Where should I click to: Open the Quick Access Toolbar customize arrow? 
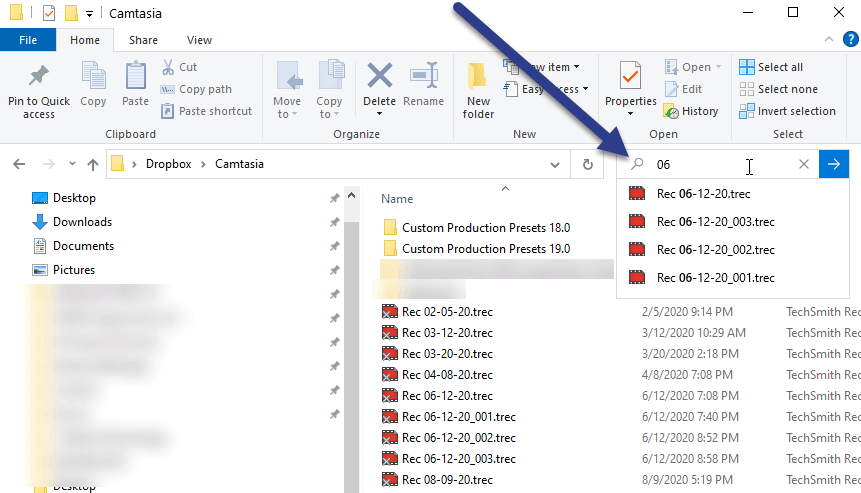pyautogui.click(x=90, y=14)
